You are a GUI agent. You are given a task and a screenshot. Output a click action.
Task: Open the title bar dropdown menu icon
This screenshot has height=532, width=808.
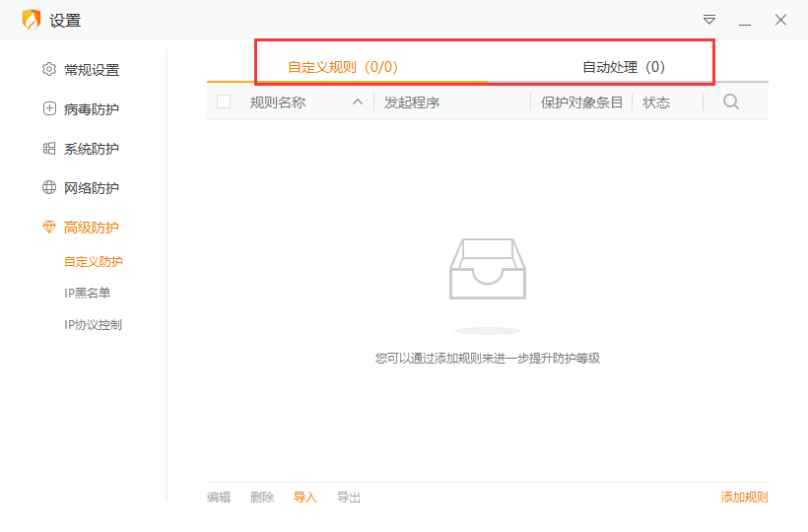(709, 20)
